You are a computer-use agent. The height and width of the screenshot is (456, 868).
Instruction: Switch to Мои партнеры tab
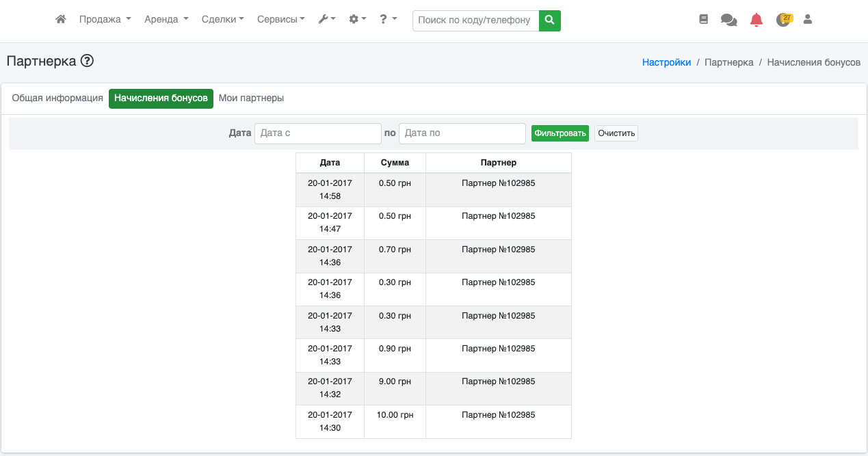tap(251, 98)
